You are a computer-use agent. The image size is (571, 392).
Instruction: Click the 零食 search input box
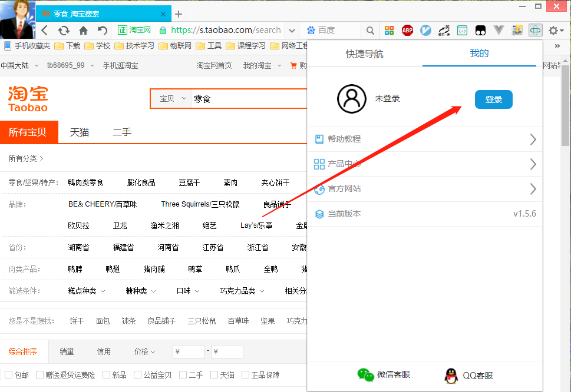tap(249, 98)
